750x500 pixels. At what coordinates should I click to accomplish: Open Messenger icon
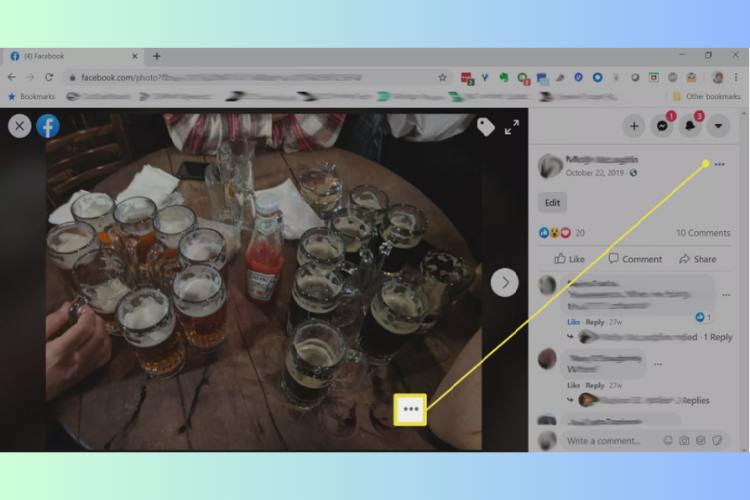click(x=662, y=126)
